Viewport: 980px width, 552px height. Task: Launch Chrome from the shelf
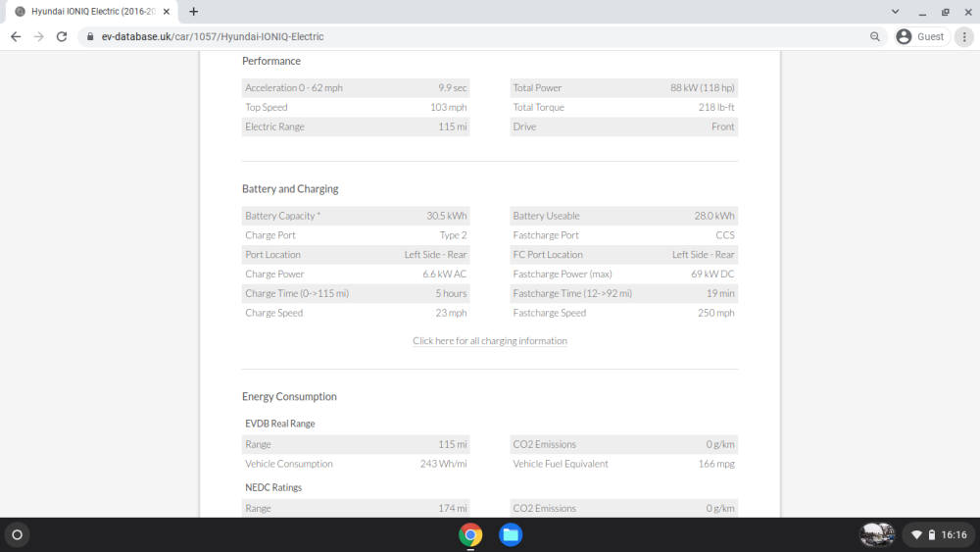[470, 535]
